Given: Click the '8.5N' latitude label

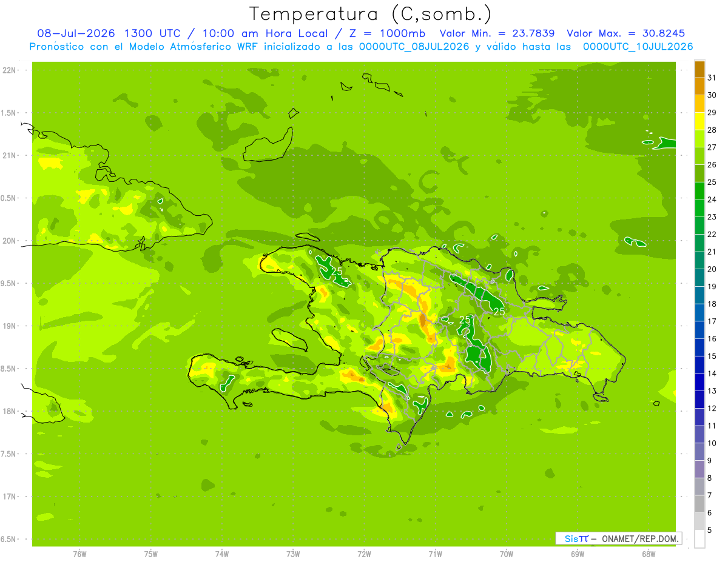Looking at the screenshot, I should click(9, 369).
